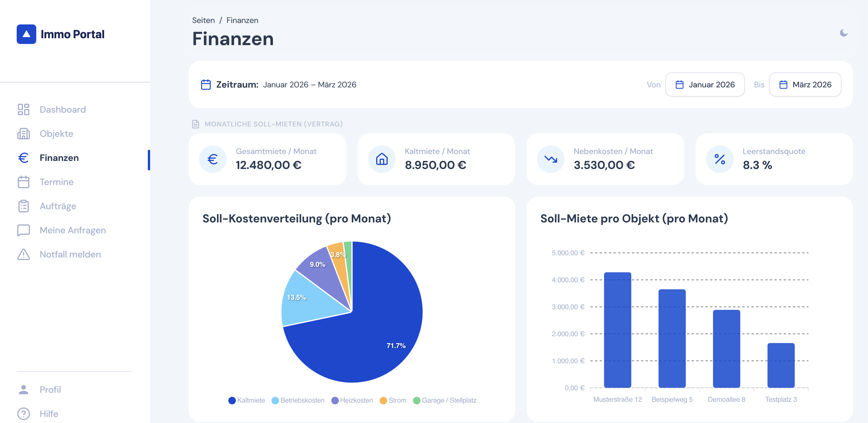Click the Seiten breadcrumb link
This screenshot has height=423, width=868.
[203, 20]
